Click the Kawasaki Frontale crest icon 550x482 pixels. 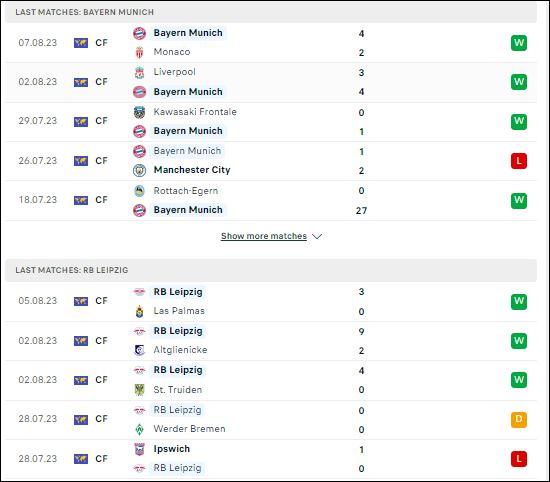tap(139, 112)
